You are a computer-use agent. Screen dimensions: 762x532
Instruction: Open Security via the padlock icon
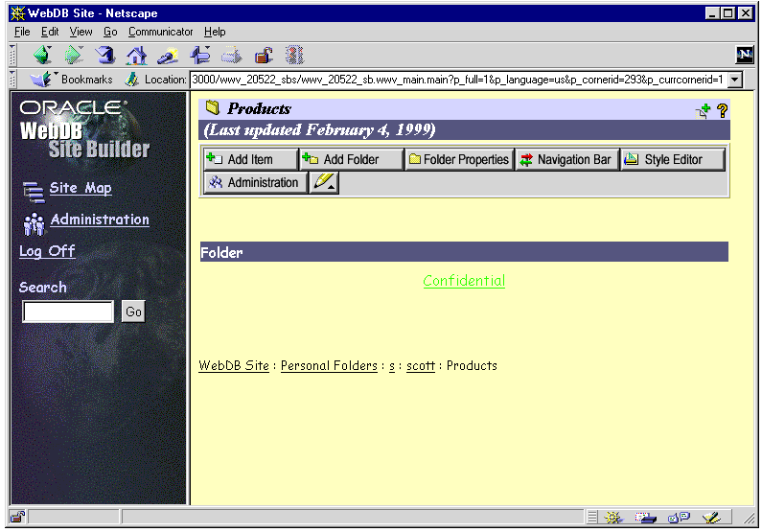point(263,56)
